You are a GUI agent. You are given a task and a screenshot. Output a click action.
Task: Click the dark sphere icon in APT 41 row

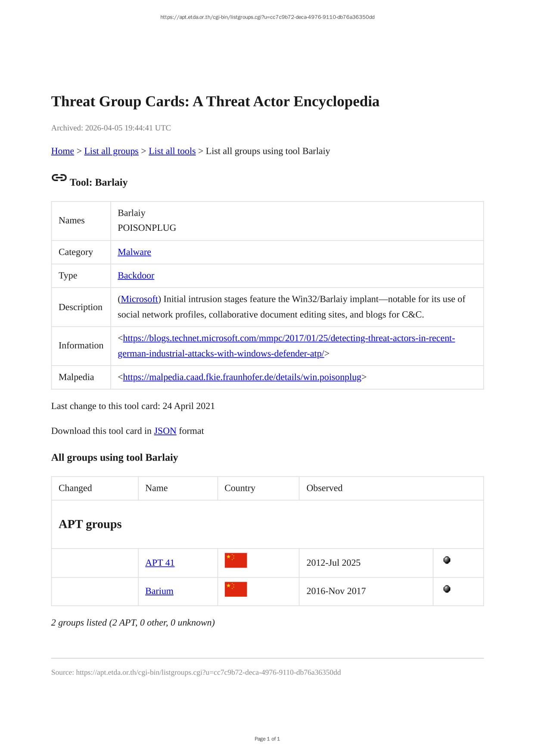pyautogui.click(x=447, y=560)
